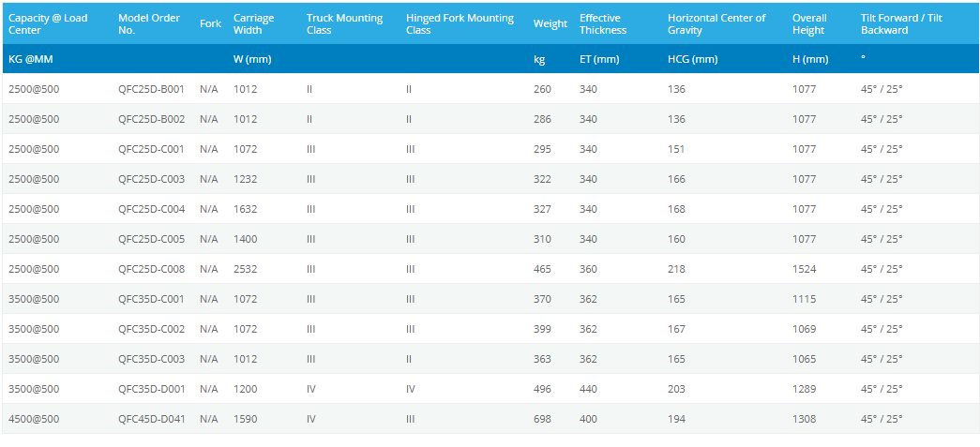980x447 pixels.
Task: Click the Capacity @ Load Center column header
Action: click(47, 23)
